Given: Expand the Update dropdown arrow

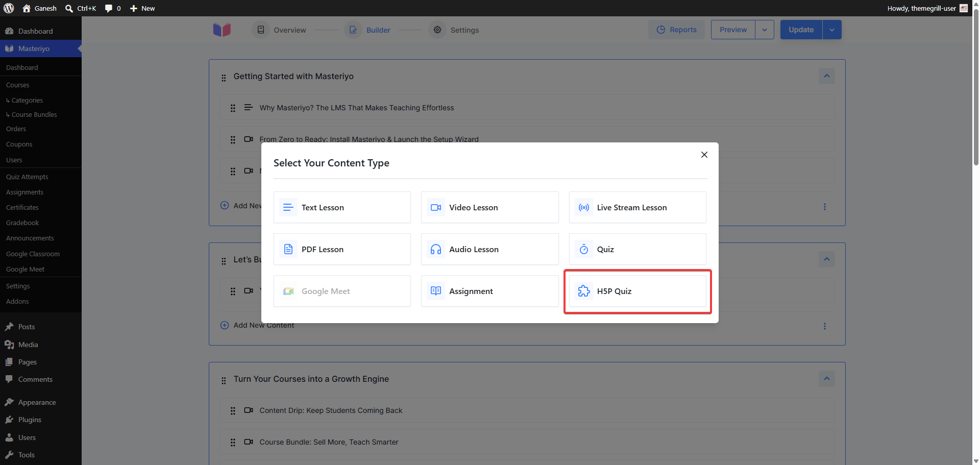Looking at the screenshot, I should pyautogui.click(x=832, y=30).
